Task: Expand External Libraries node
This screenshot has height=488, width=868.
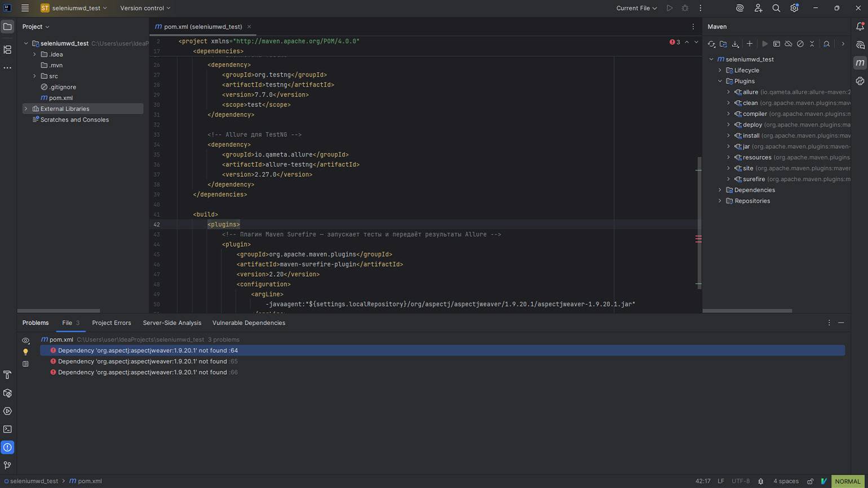Action: [x=25, y=109]
